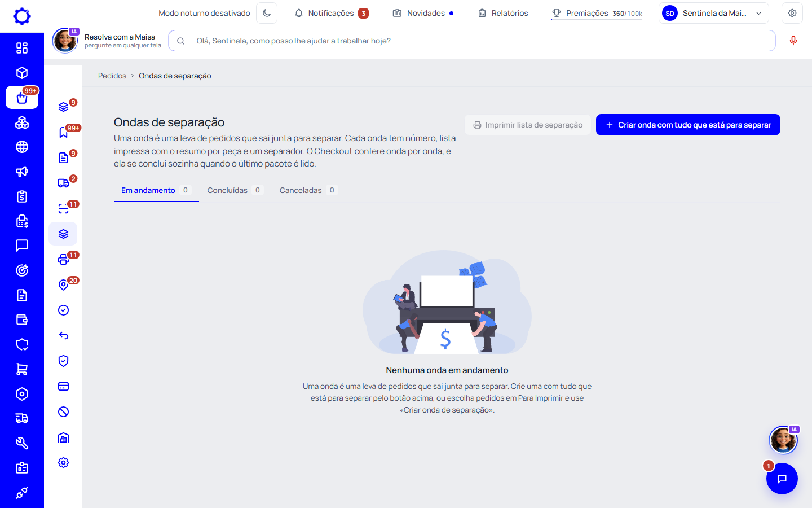
Task: Focus the Maisa assistant question input field
Action: 472,41
